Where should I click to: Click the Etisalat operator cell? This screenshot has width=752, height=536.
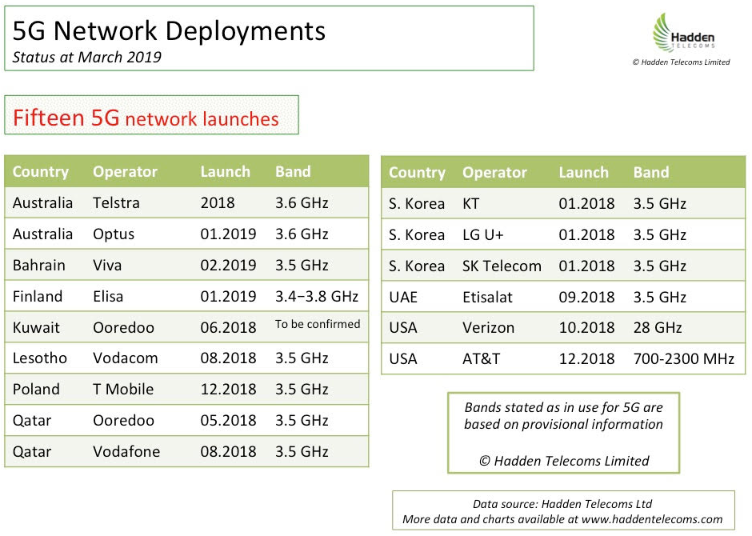488,297
